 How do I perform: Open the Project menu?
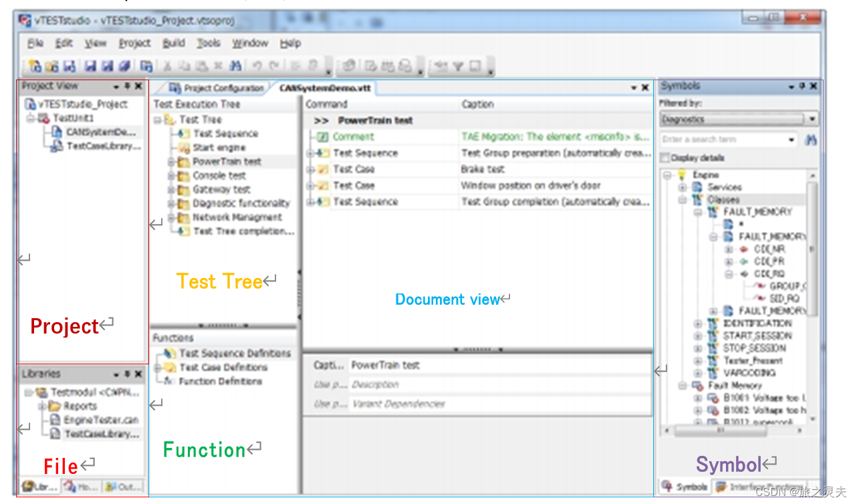pos(134,43)
